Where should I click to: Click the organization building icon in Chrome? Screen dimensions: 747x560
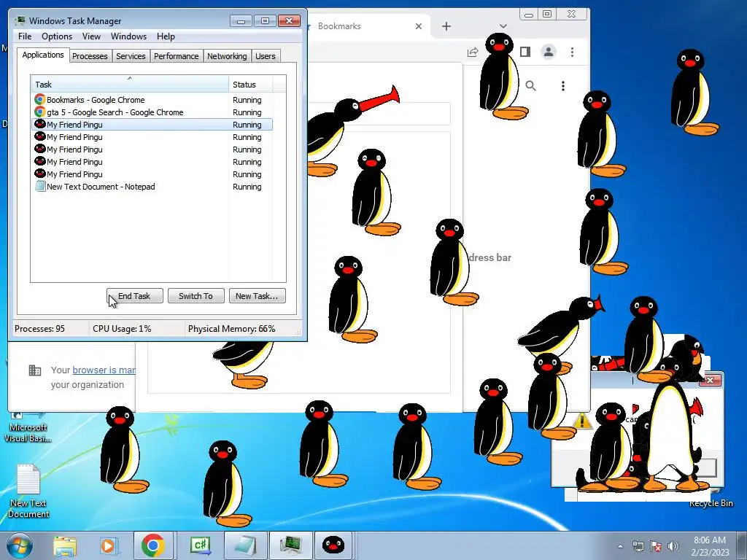[x=35, y=370]
